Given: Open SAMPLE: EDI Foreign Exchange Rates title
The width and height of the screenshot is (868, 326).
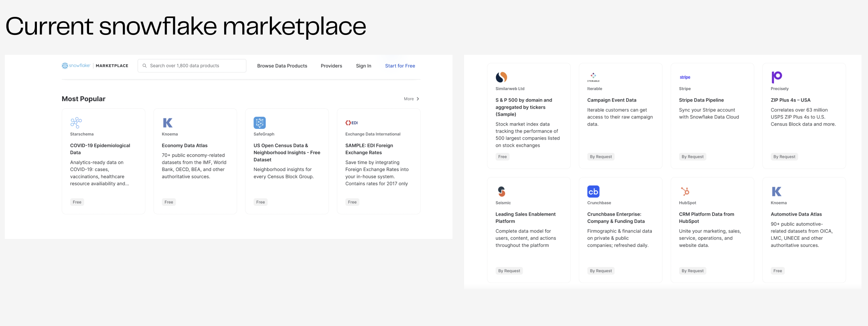Looking at the screenshot, I should (x=369, y=149).
